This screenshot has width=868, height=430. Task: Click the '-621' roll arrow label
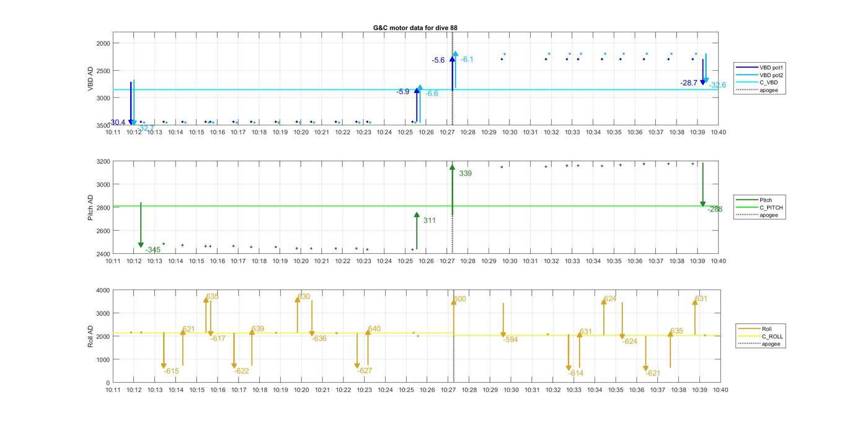(x=653, y=374)
